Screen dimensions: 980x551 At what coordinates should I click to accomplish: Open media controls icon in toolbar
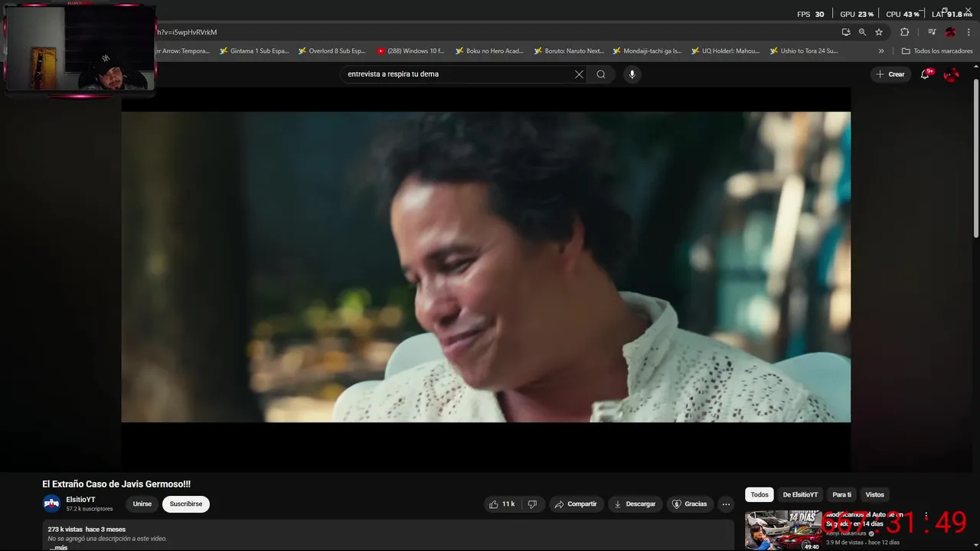(932, 32)
